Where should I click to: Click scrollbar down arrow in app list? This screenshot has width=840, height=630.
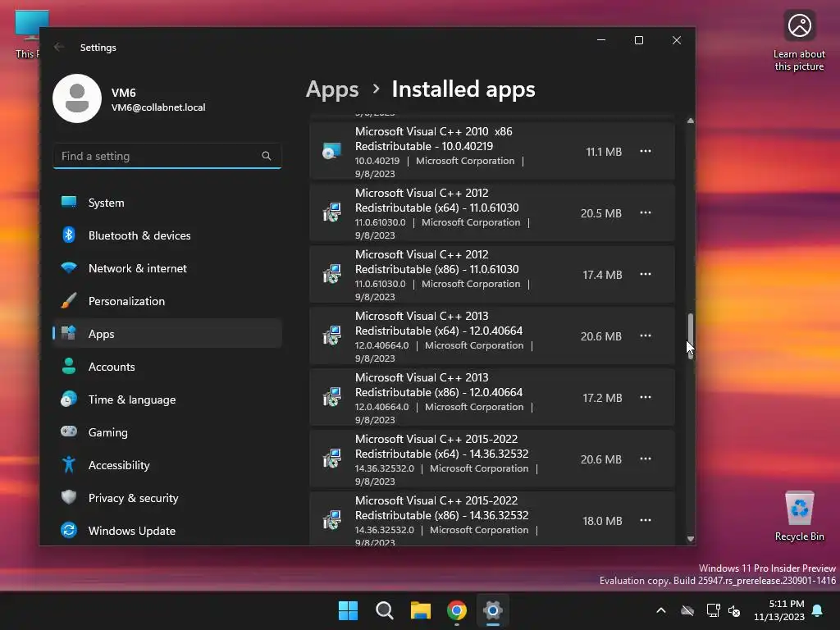coord(691,539)
